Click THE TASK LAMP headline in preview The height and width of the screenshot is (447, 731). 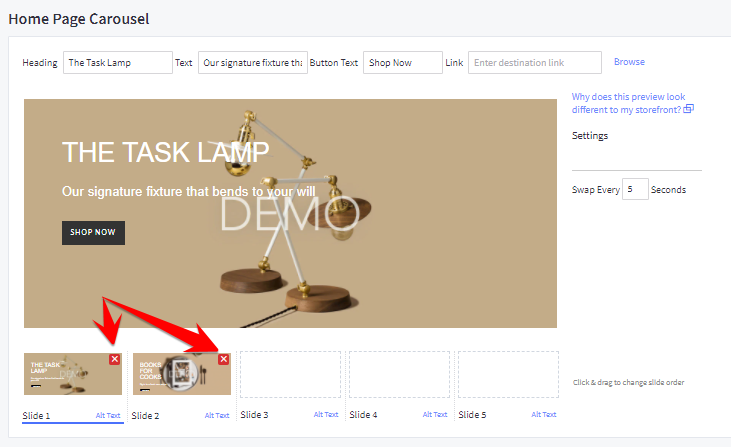tap(166, 152)
